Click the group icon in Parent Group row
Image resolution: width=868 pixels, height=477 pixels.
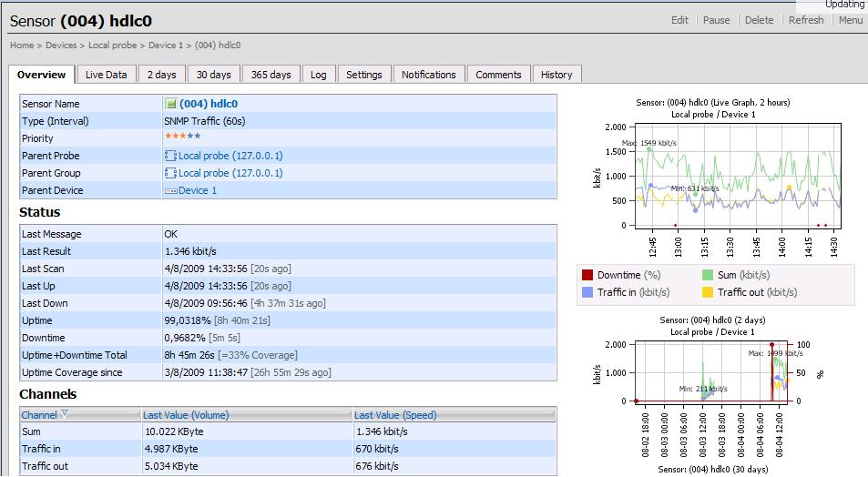[x=170, y=173]
